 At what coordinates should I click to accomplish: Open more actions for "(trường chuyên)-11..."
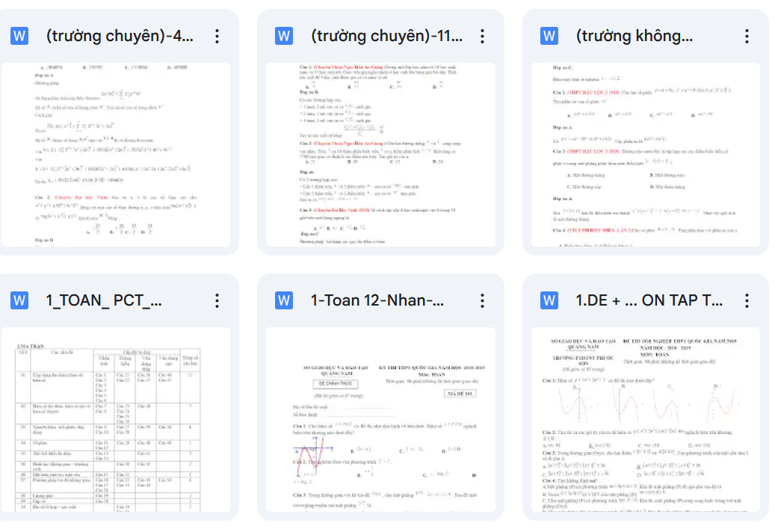point(482,36)
